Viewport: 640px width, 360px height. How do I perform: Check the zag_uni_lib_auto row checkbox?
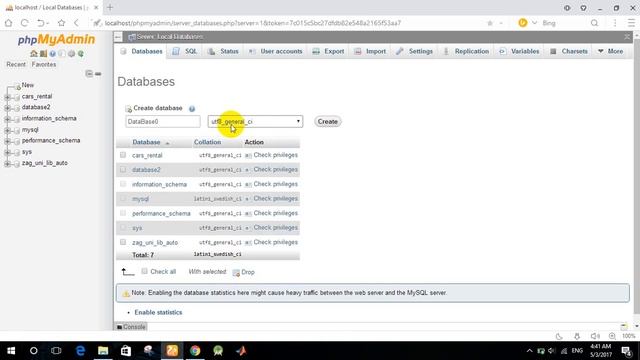(x=123, y=242)
